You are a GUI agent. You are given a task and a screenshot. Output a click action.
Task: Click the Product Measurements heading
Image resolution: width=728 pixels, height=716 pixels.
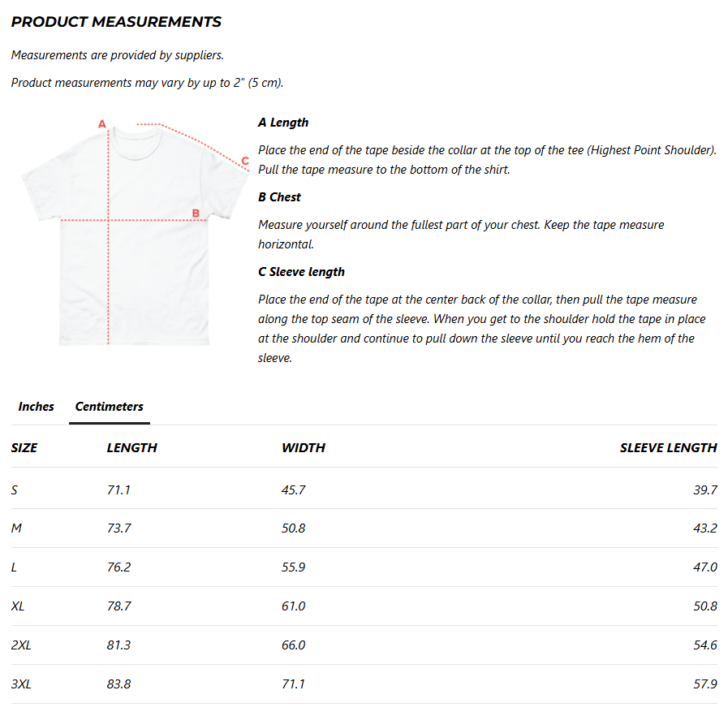tap(116, 21)
